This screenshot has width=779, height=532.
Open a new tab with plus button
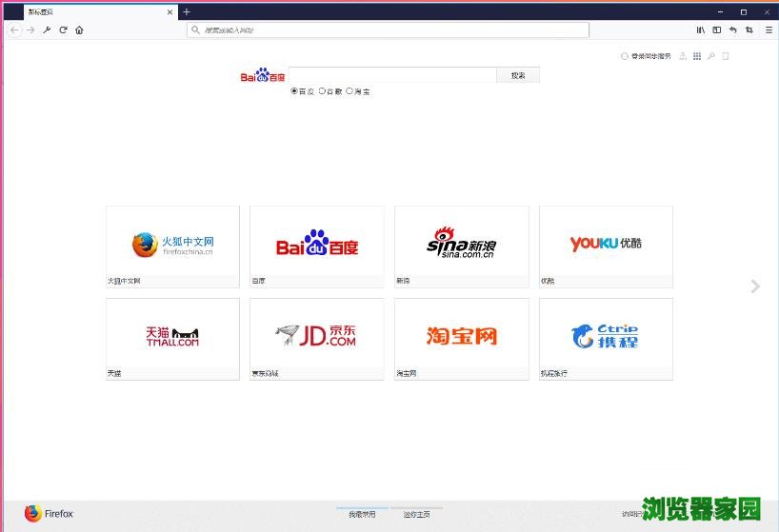pyautogui.click(x=187, y=12)
